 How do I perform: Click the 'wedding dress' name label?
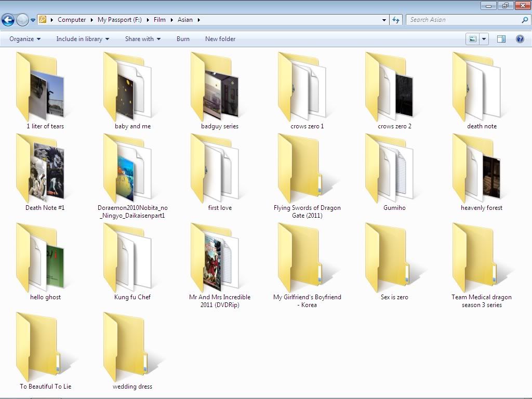coord(132,387)
